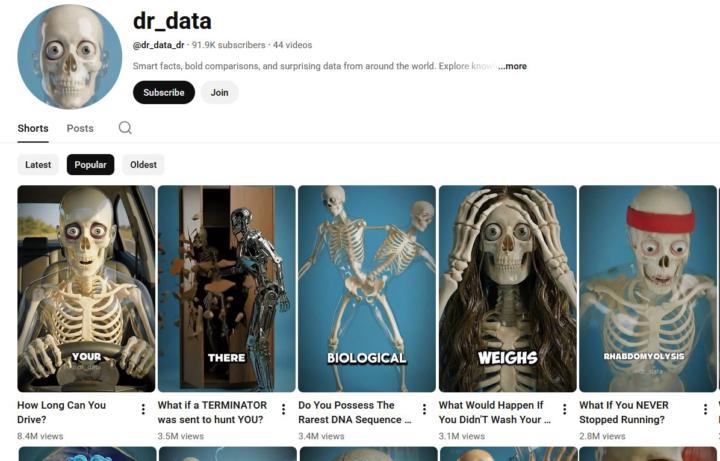Open What If You NEVER Stopped Running title

click(624, 412)
